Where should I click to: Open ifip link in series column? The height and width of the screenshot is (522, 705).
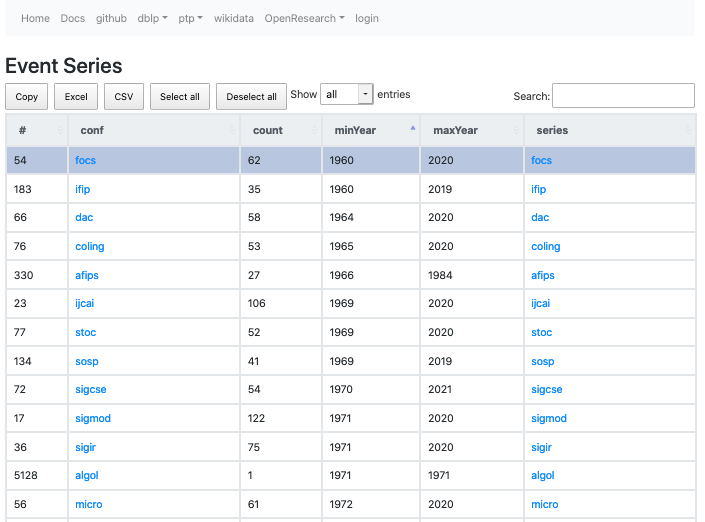pos(539,189)
